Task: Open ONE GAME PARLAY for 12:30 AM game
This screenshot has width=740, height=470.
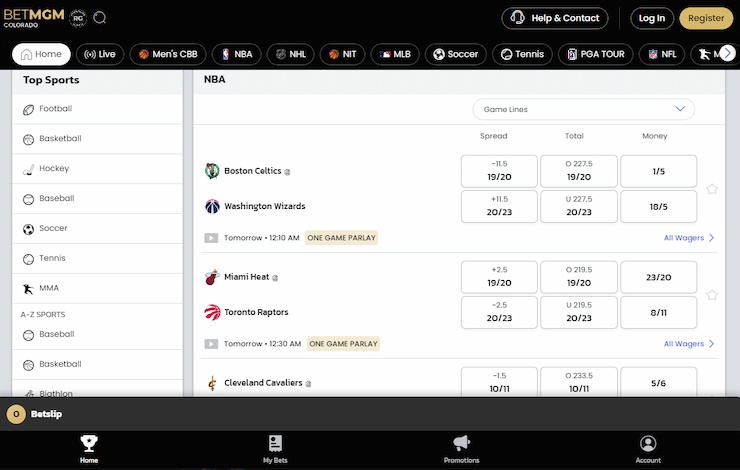Action: point(343,344)
